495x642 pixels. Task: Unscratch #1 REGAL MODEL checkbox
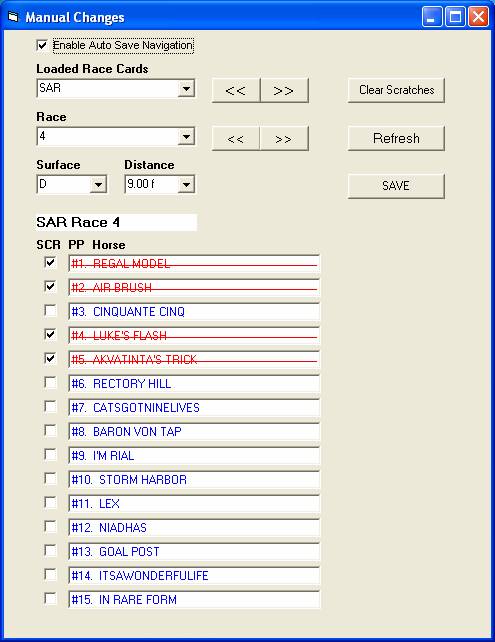pos(50,262)
